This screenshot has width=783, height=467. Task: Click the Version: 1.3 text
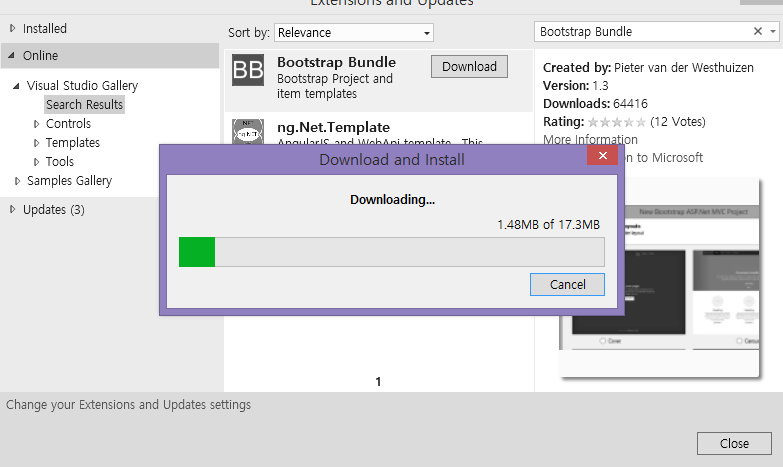coord(576,85)
